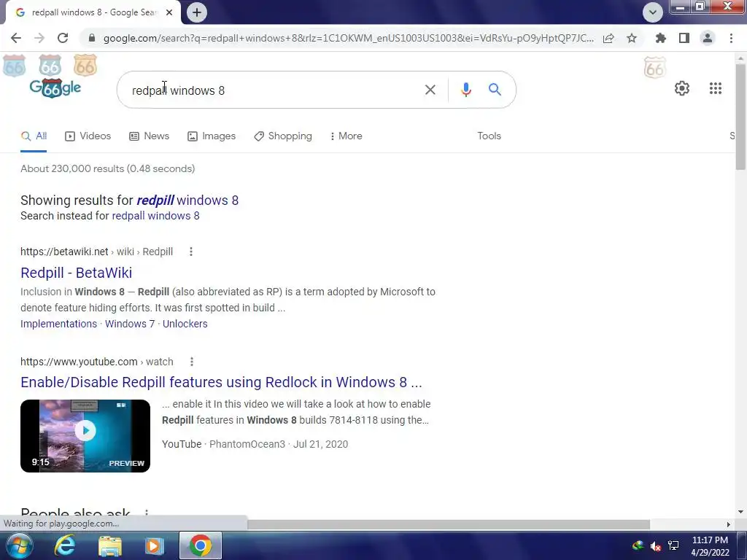Viewport: 747px width, 560px height.
Task: Click the About 230,000 results text
Action: pyautogui.click(x=108, y=168)
